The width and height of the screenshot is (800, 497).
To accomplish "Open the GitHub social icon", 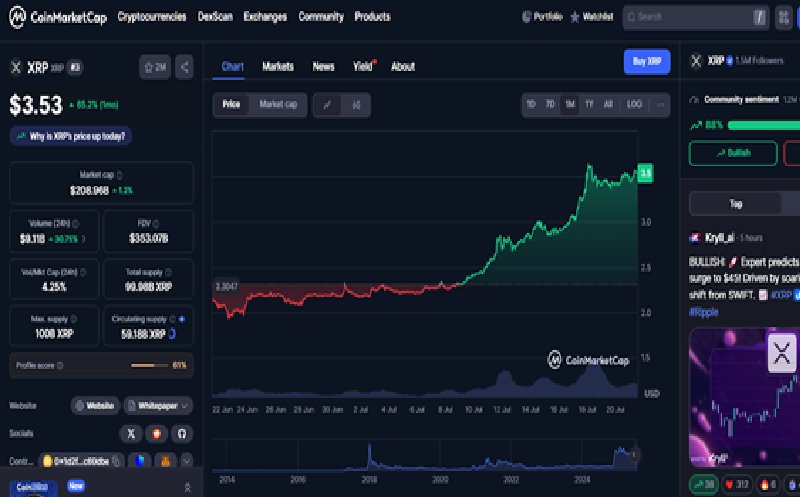I will (182, 434).
